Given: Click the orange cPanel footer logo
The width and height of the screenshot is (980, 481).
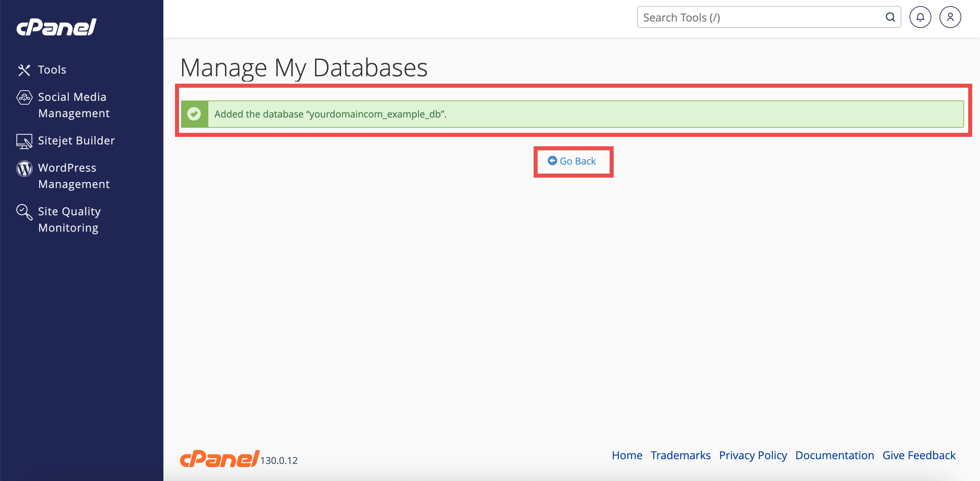Looking at the screenshot, I should [220, 459].
